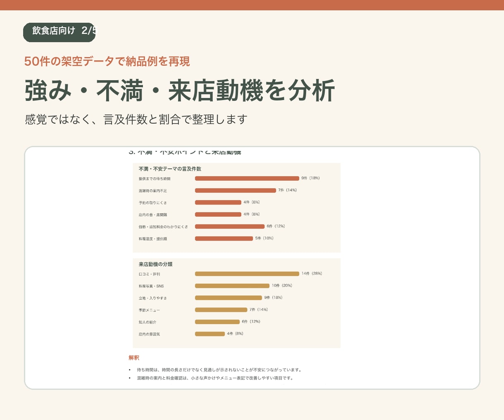Click the label 価格・追加料金のわかりにくさ
The width and height of the screenshot is (504, 420).
(163, 227)
